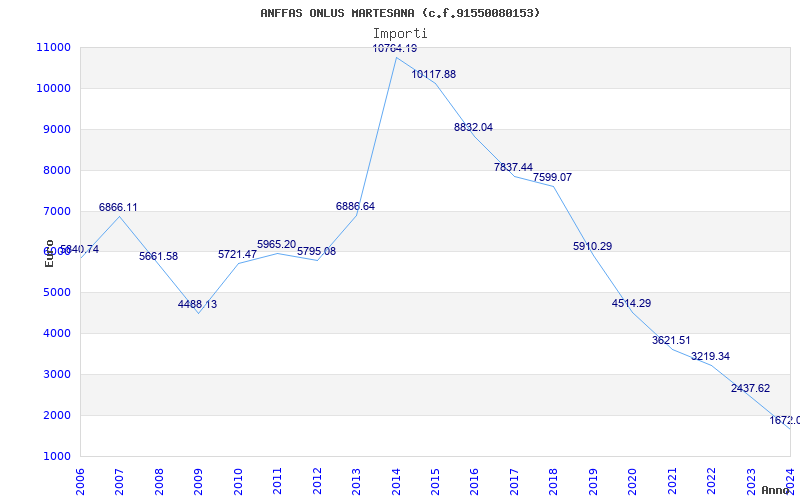Click the 7000 y-axis tick label
Screen dimensions: 800x500
tap(56, 211)
